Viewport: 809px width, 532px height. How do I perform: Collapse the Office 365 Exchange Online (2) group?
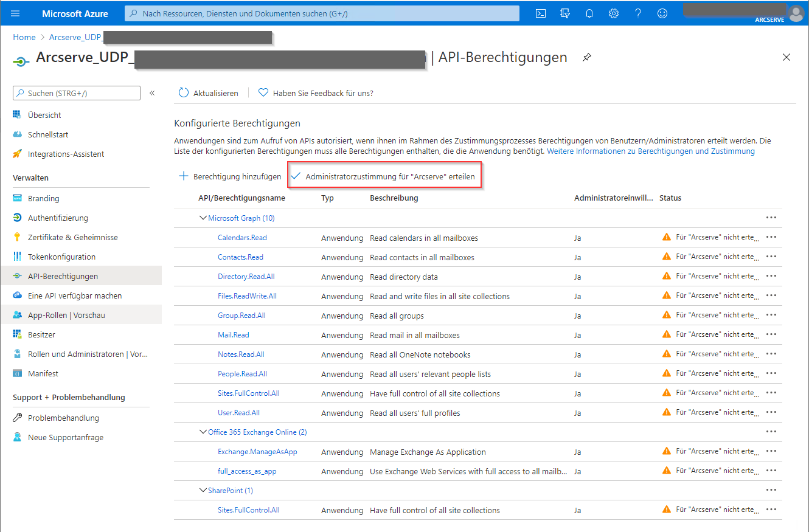pyautogui.click(x=203, y=432)
